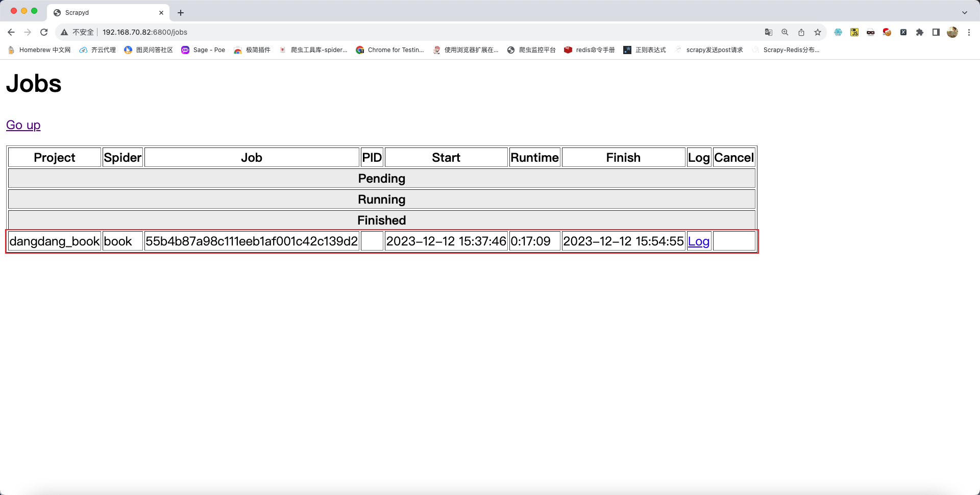Viewport: 980px width, 495px height.
Task: Click the job ID 55b4b87a98c111eeb1af001c42c139d2
Action: point(252,241)
